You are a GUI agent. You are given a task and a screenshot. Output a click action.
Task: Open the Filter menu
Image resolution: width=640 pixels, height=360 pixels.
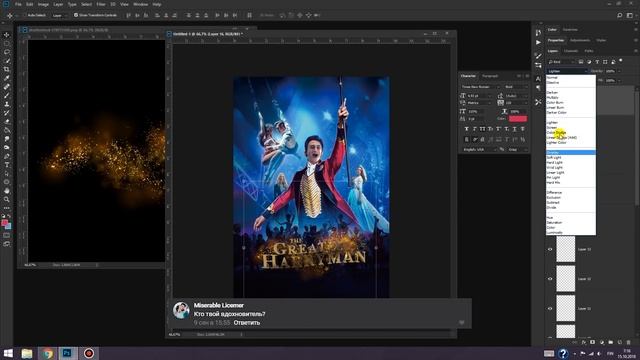coord(101,4)
